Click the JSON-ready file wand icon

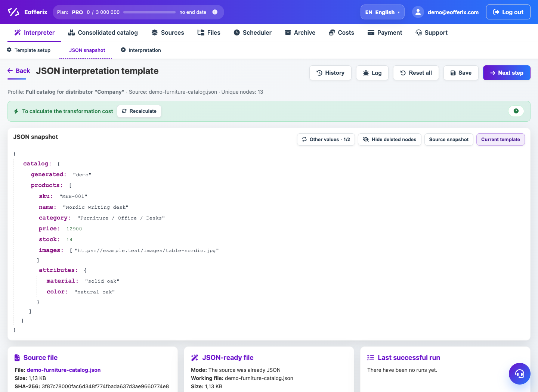[195, 358]
